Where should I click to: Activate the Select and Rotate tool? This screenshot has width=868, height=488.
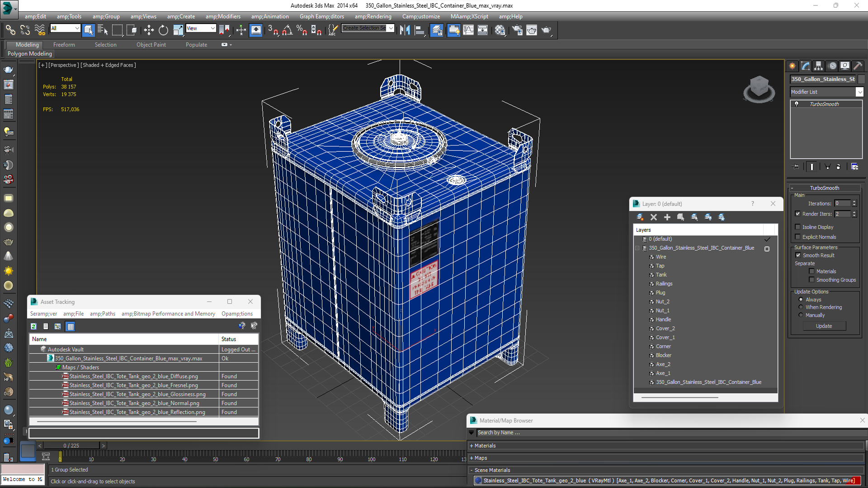point(163,30)
